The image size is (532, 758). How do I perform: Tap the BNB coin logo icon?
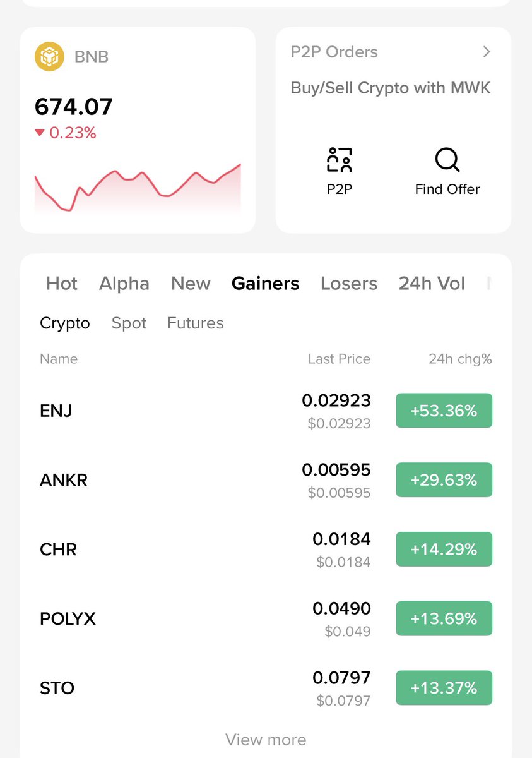tap(49, 57)
